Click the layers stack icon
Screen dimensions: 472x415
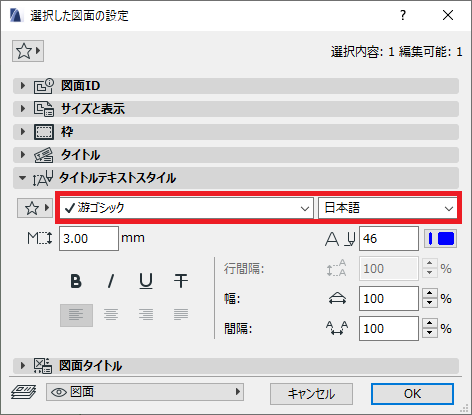pos(23,392)
